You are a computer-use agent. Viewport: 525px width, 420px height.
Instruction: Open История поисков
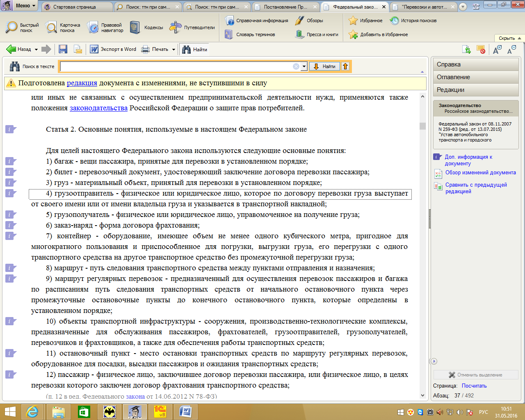tap(413, 21)
